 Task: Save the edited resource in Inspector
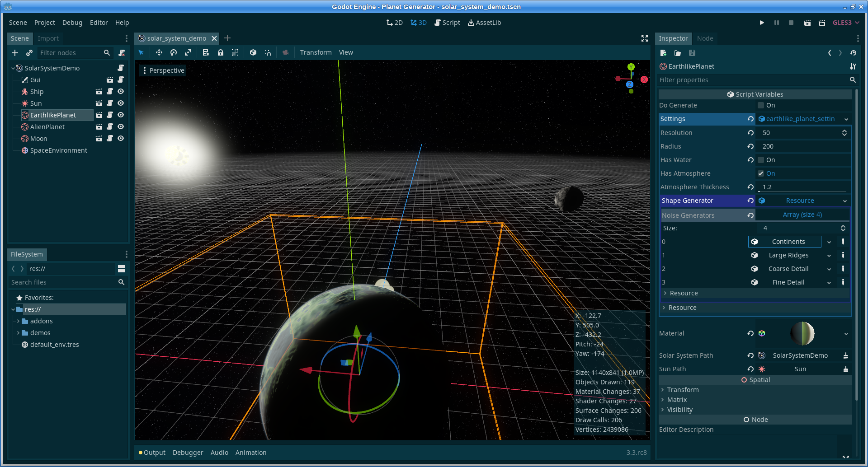click(692, 53)
